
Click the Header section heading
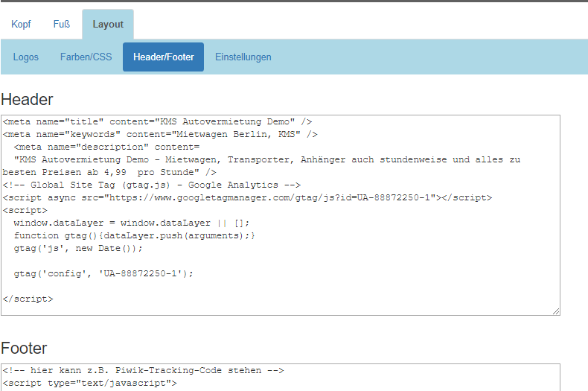(27, 100)
